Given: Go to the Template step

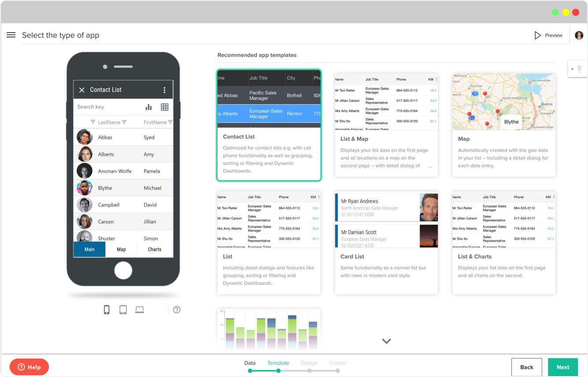Looking at the screenshot, I should 278,363.
